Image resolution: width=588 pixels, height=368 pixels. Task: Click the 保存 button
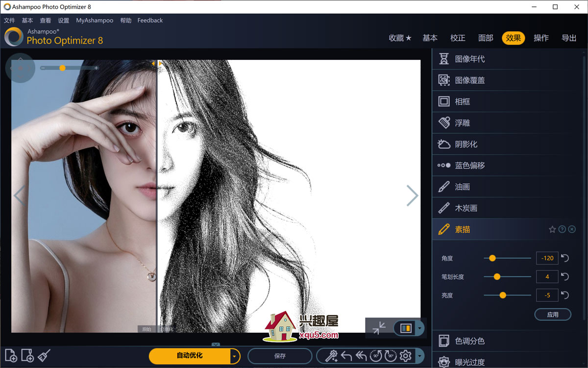280,356
